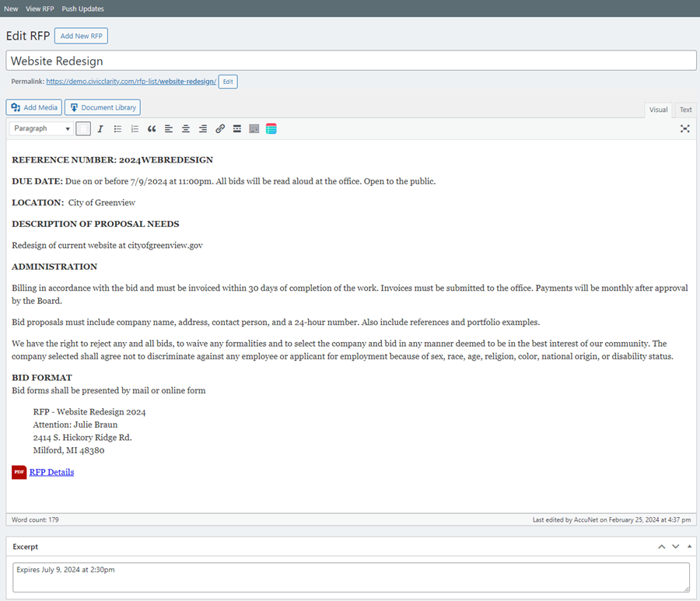The width and height of the screenshot is (700, 601).
Task: Click the 'Last edited by AccuNet' status text
Action: (x=611, y=520)
